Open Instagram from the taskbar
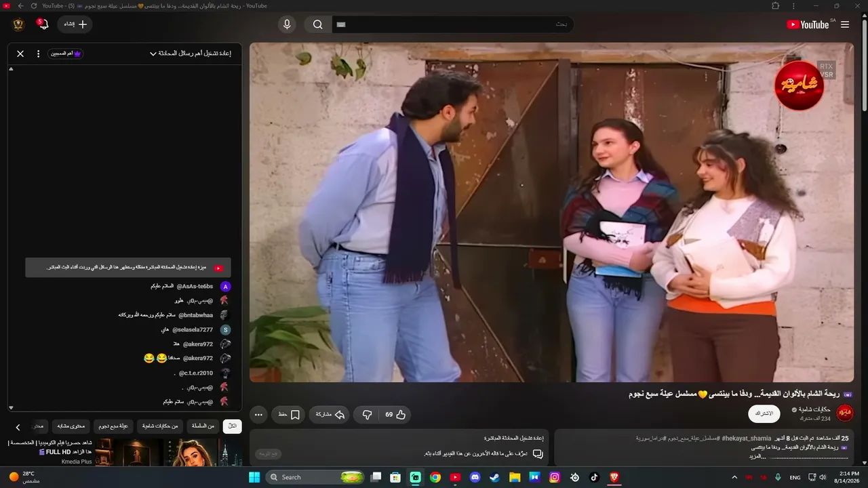Image resolution: width=868 pixels, height=488 pixels. pos(555,477)
